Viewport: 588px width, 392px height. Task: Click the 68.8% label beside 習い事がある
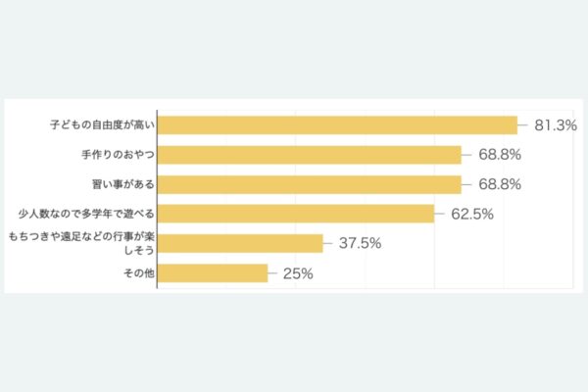point(500,184)
